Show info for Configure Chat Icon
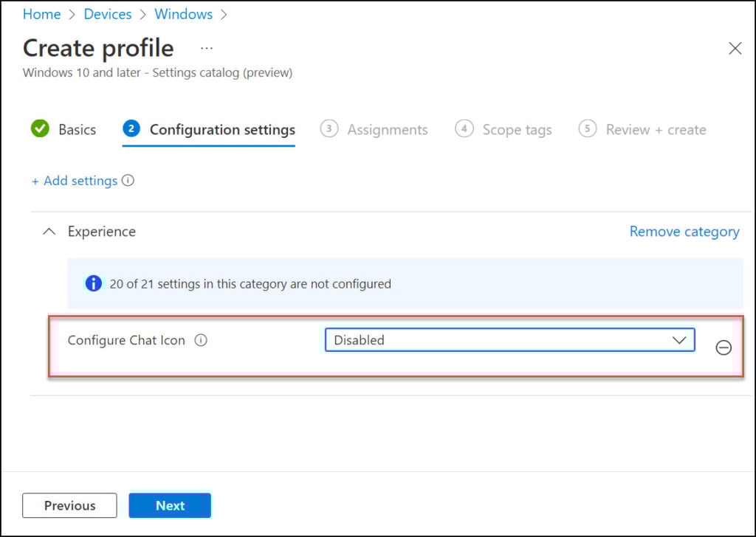 pos(201,340)
